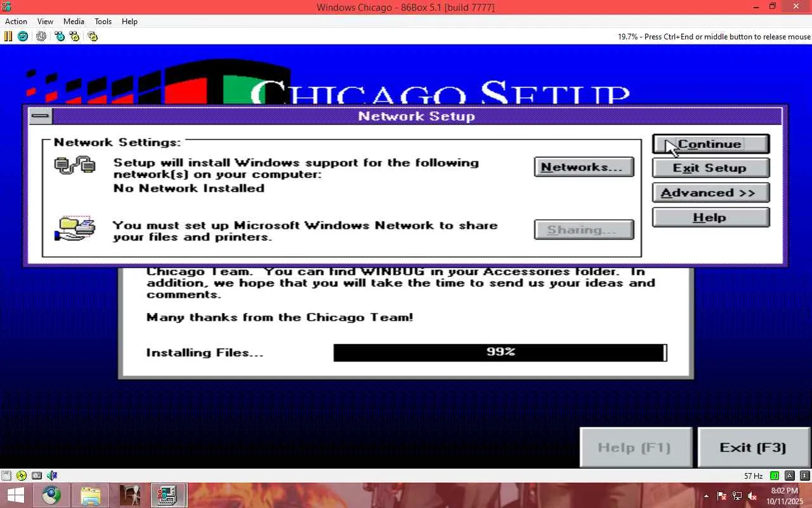Click the '57 Hz' refresh rate readout
This screenshot has width=812, height=508.
754,476
